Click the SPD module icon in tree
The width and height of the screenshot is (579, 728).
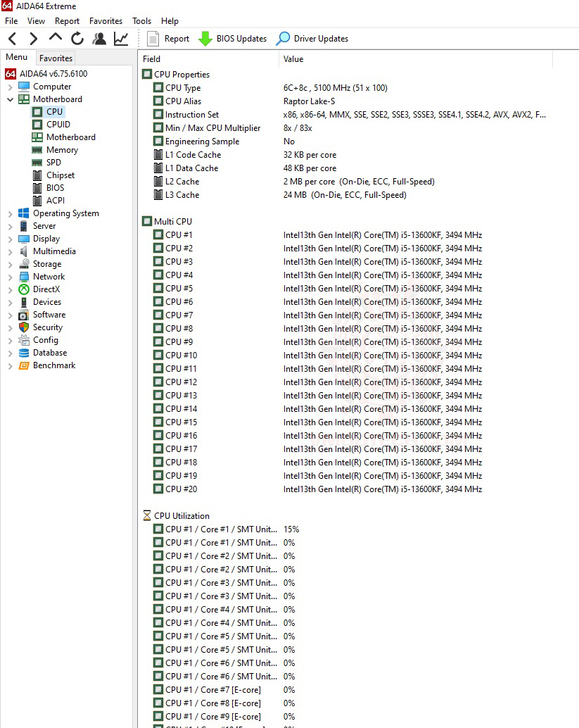[x=37, y=163]
